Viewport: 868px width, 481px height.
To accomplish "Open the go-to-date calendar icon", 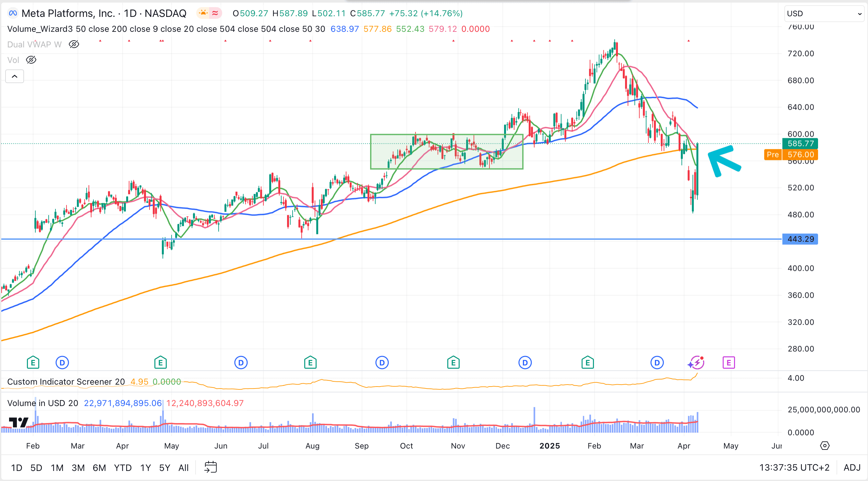I will tap(211, 467).
